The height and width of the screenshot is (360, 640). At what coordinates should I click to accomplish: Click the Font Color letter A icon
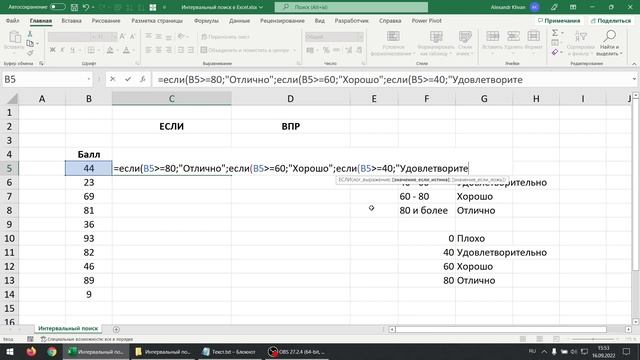click(126, 50)
